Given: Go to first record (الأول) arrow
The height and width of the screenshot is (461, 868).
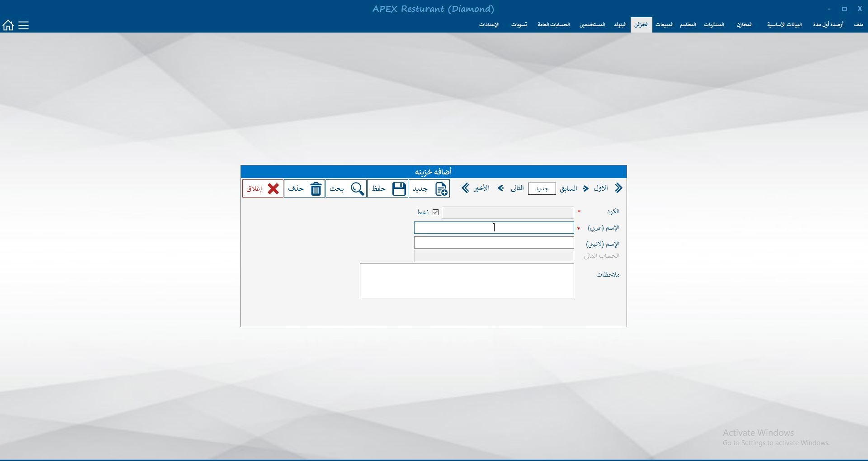Looking at the screenshot, I should [618, 188].
